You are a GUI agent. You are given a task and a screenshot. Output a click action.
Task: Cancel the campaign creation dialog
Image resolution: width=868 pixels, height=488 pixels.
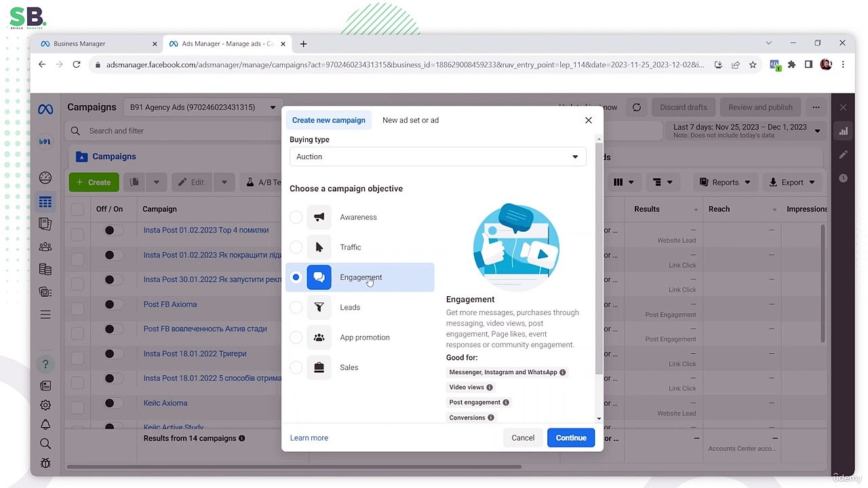pyautogui.click(x=523, y=438)
